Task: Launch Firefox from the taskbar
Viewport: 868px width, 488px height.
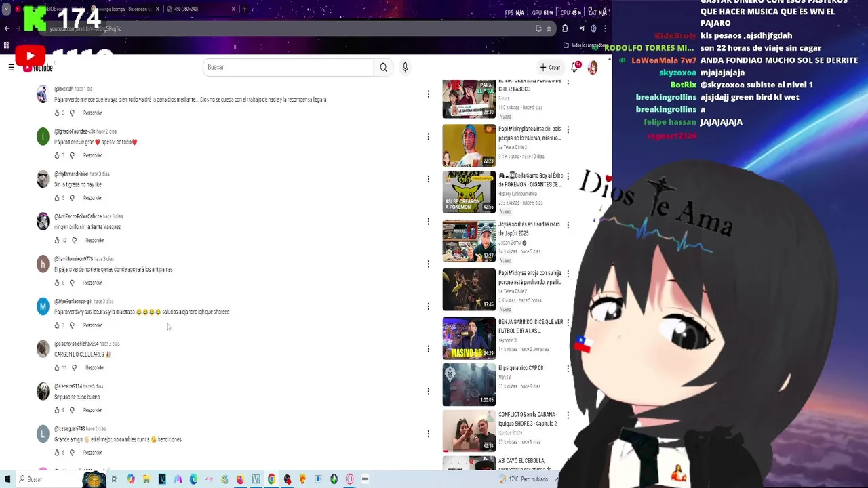Action: (240, 479)
